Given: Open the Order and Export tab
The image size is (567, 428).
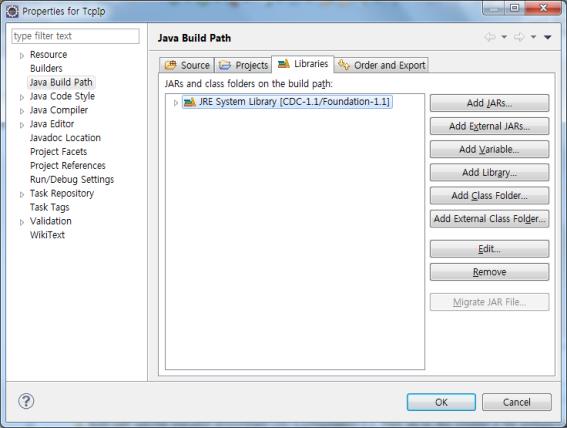Looking at the screenshot, I should coord(381,65).
